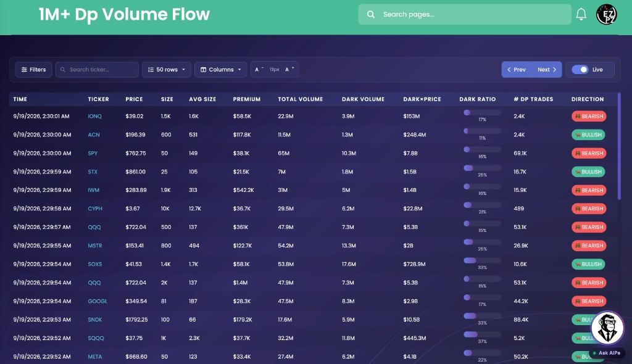Open the CYPH ticker link
The width and height of the screenshot is (632, 364).
point(95,209)
